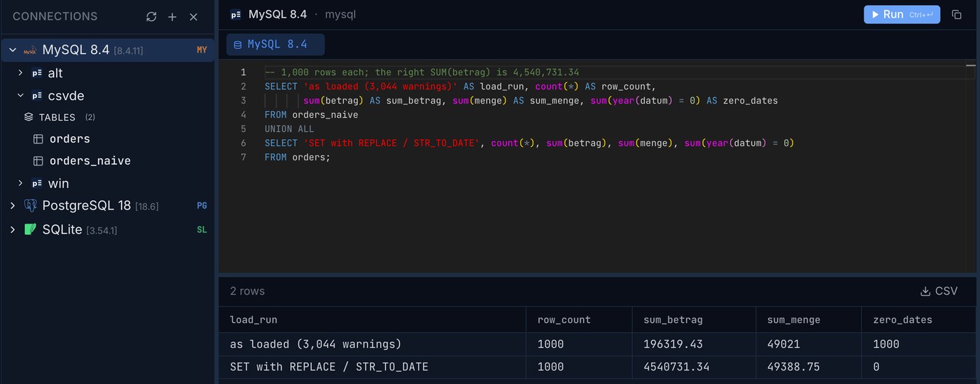Click the zero_dates column header
Image resolution: width=980 pixels, height=384 pixels.
tap(920, 320)
